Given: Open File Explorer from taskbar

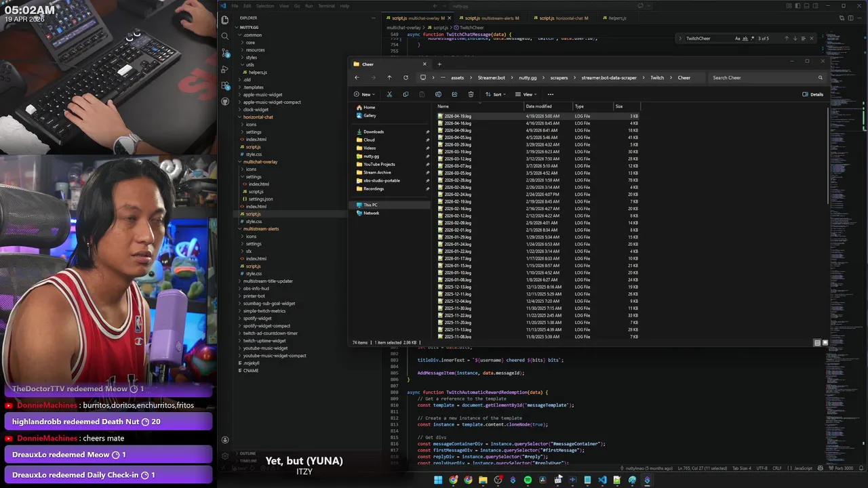Looking at the screenshot, I should pos(483,480).
